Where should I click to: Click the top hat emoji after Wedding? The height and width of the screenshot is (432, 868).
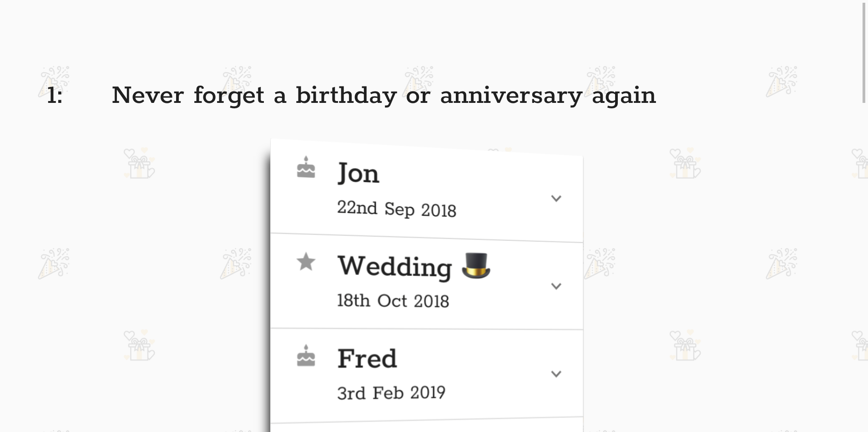tap(476, 265)
